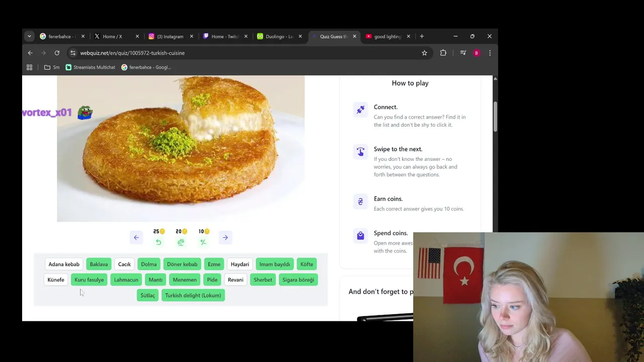Select the Cacık answer

(x=124, y=264)
